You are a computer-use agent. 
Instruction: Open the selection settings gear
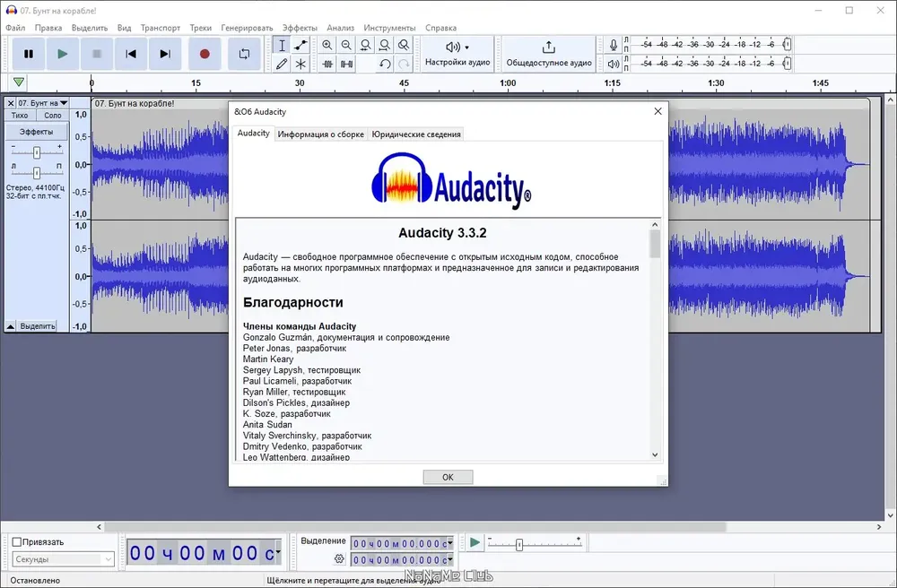[x=339, y=558]
